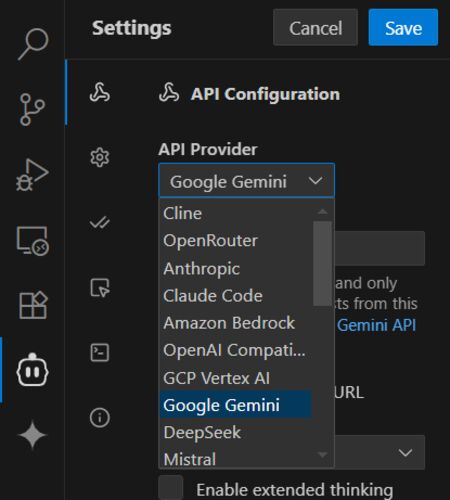Open the Run and Debug view
The height and width of the screenshot is (500, 450).
point(32,175)
